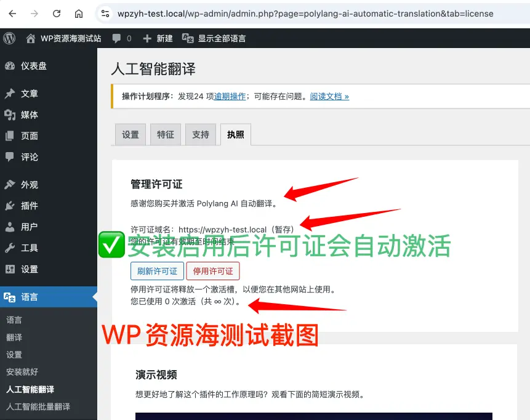Screen dimensions: 530x420
Task: Open the 工具 tools menu
Action: click(30, 248)
